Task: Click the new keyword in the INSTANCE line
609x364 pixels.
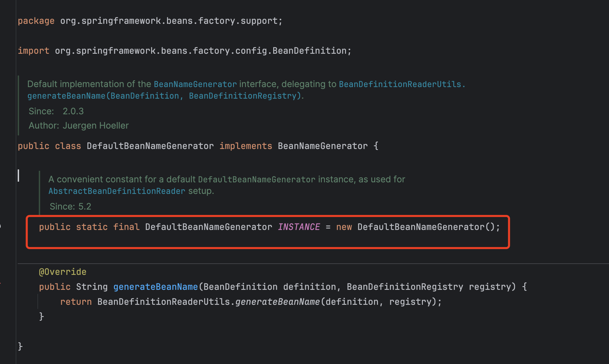Action: [344, 227]
